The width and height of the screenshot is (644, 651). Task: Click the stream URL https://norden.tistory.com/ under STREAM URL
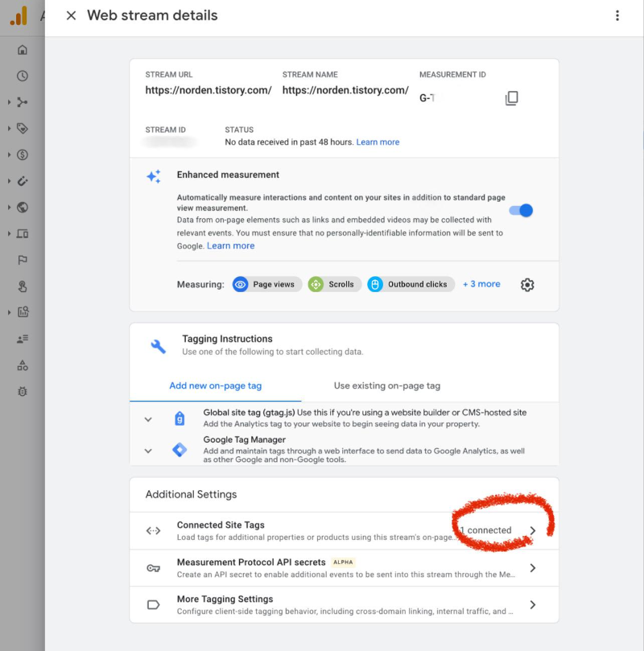(x=208, y=90)
